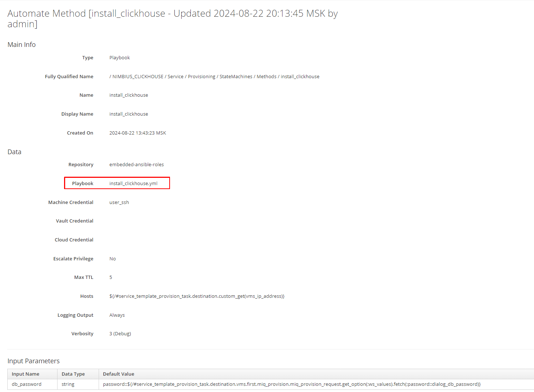
Task: Click the Logging Output value Always
Action: (x=117, y=315)
